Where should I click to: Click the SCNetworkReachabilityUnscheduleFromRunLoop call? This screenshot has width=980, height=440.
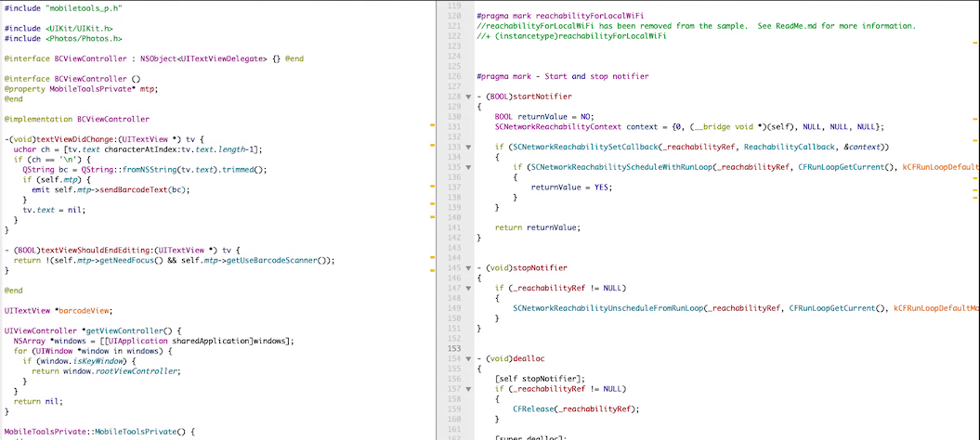(608, 308)
